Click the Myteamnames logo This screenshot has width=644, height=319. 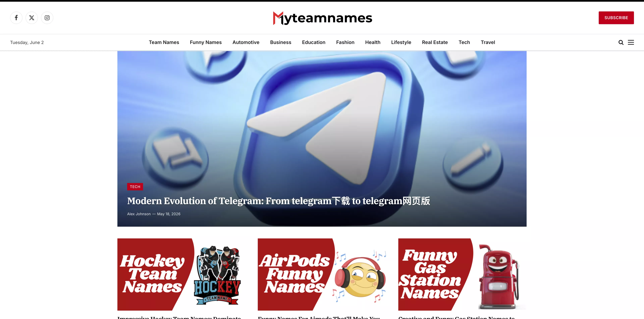[322, 18]
